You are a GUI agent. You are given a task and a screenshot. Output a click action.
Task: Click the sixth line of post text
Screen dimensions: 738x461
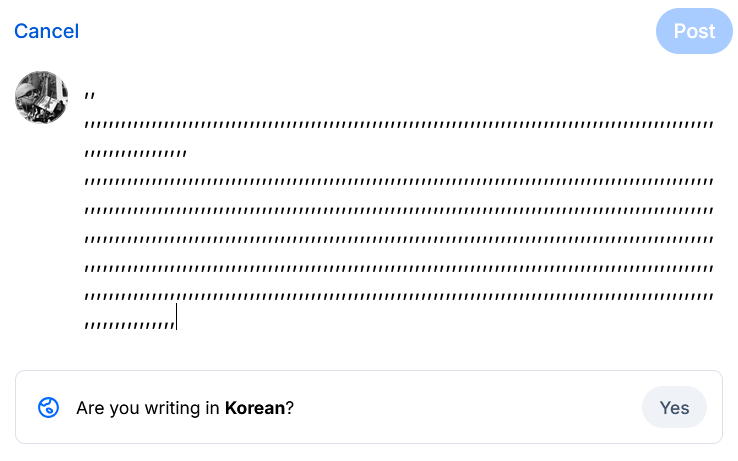400,239
